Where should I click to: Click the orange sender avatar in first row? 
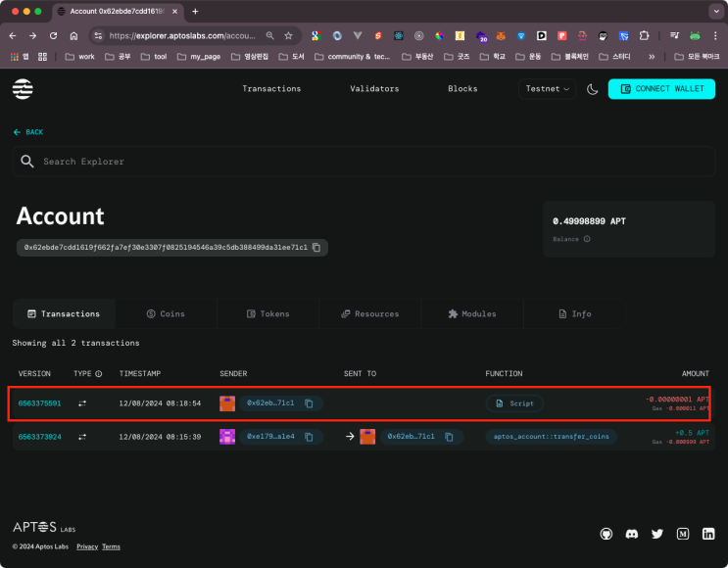[x=227, y=403]
